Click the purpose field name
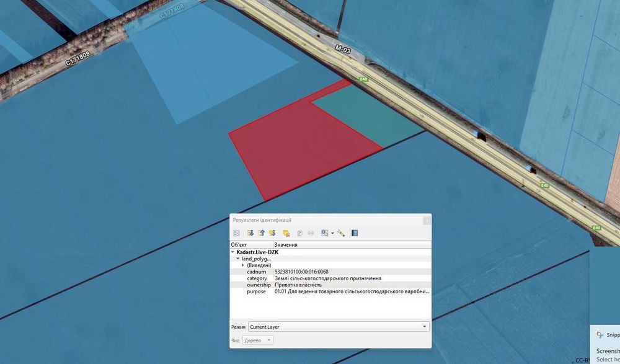The height and width of the screenshot is (364, 620). [256, 291]
